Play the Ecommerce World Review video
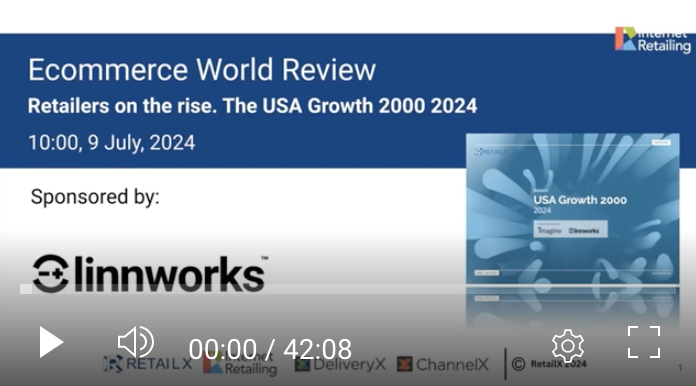The image size is (696, 386). click(51, 342)
